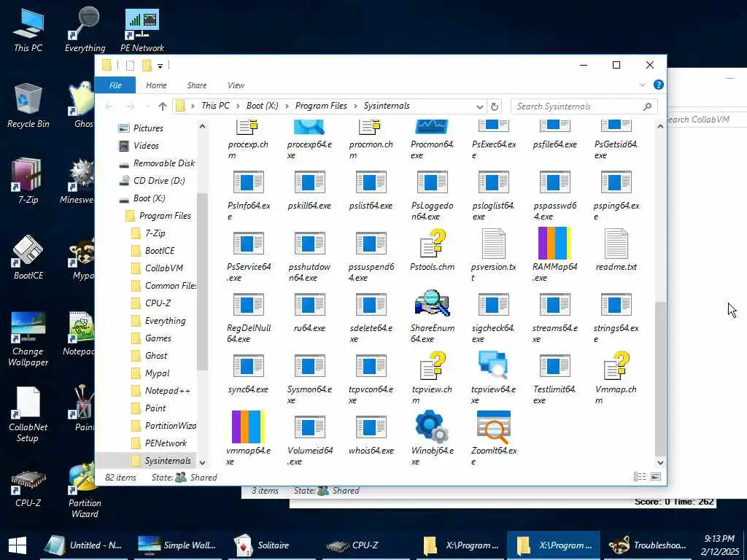Select Pictures in navigation pane

click(148, 128)
